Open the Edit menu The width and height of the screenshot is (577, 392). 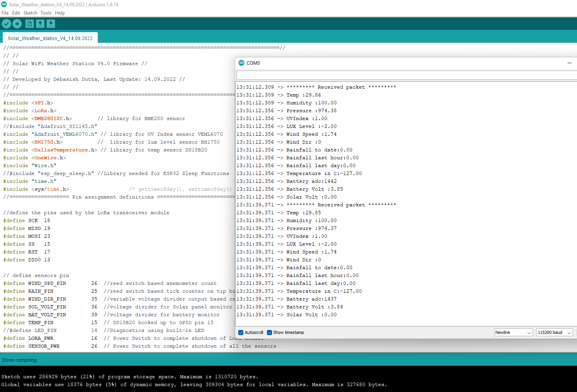[16, 13]
